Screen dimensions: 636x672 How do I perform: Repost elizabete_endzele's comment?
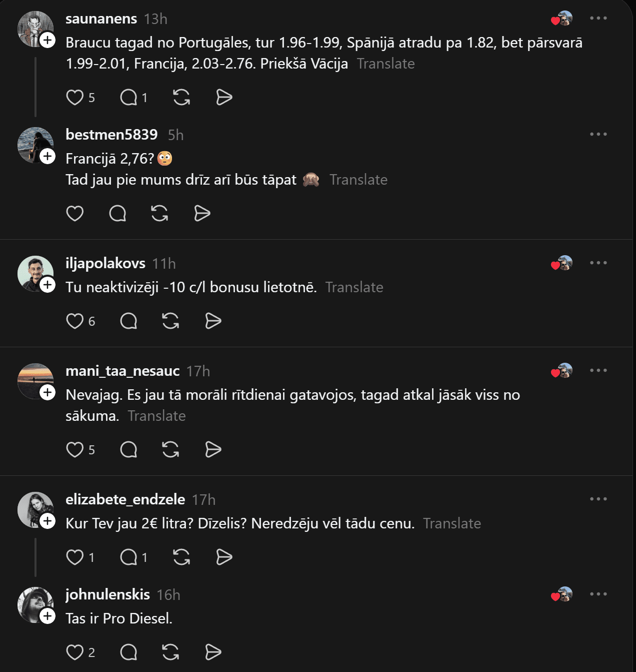click(x=181, y=557)
